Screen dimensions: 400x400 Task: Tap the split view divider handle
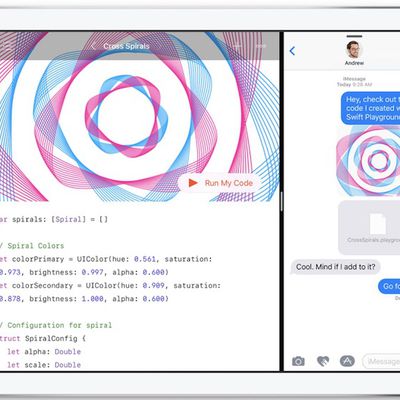point(282,201)
